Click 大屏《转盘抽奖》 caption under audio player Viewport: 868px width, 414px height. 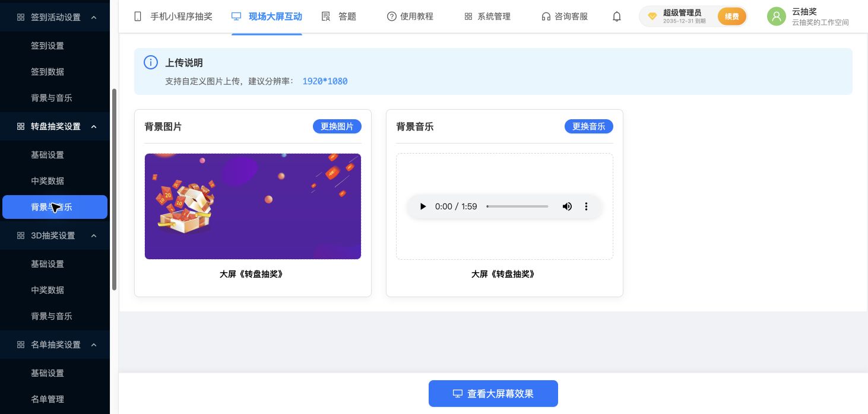click(x=503, y=274)
